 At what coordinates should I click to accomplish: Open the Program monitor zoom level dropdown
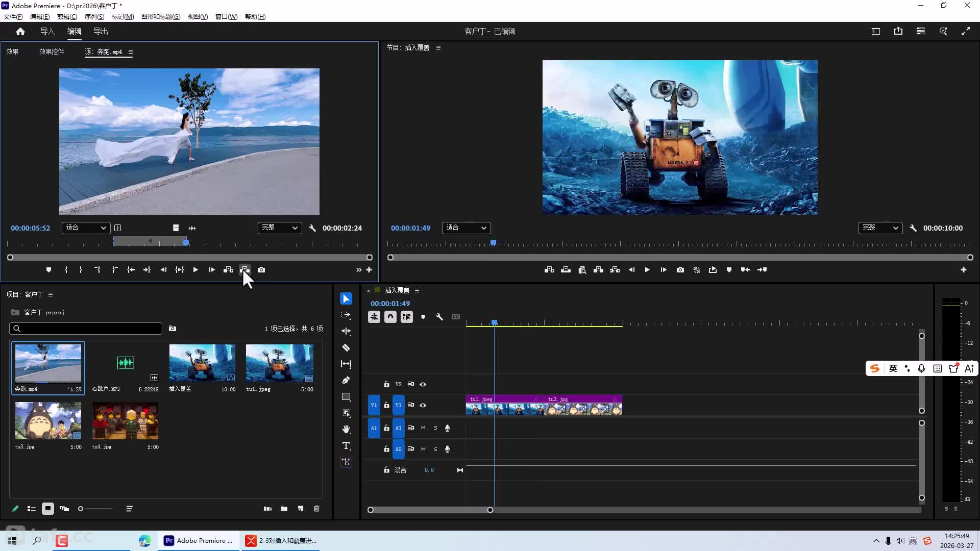(x=466, y=228)
